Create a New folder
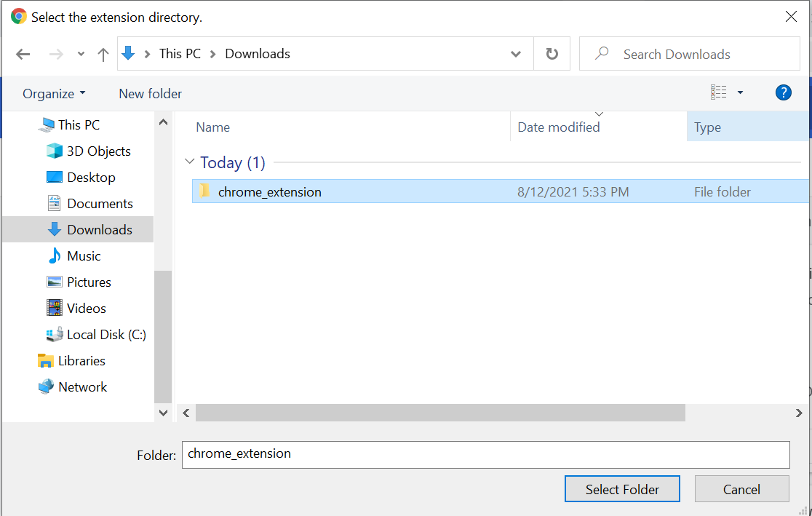This screenshot has width=812, height=516. 150,94
